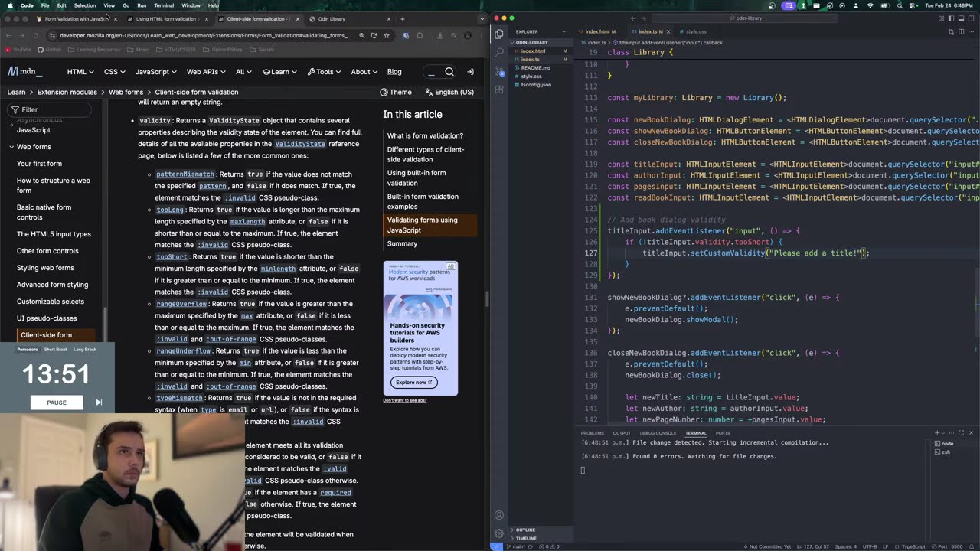Select the Long Break timer mode
This screenshot has height=551, width=980.
tap(85, 350)
